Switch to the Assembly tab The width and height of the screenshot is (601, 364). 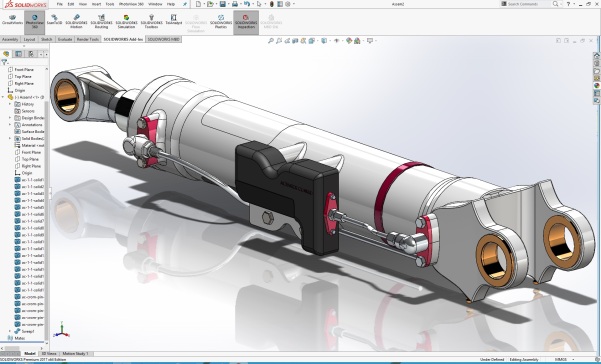tap(10, 39)
